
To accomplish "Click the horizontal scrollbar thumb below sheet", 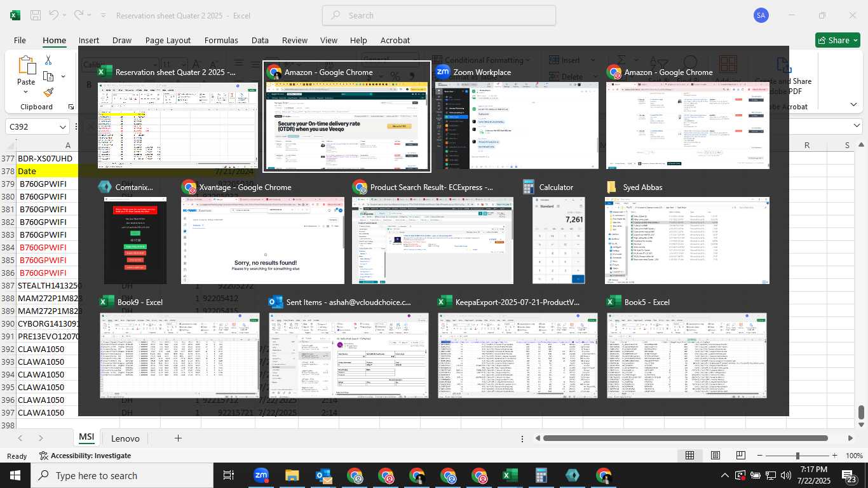I will tap(685, 438).
